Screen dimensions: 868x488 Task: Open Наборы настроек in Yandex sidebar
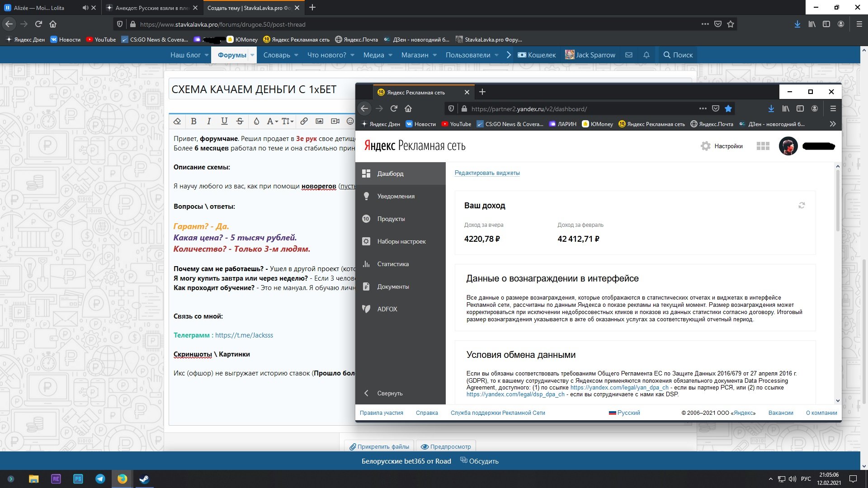[401, 241]
